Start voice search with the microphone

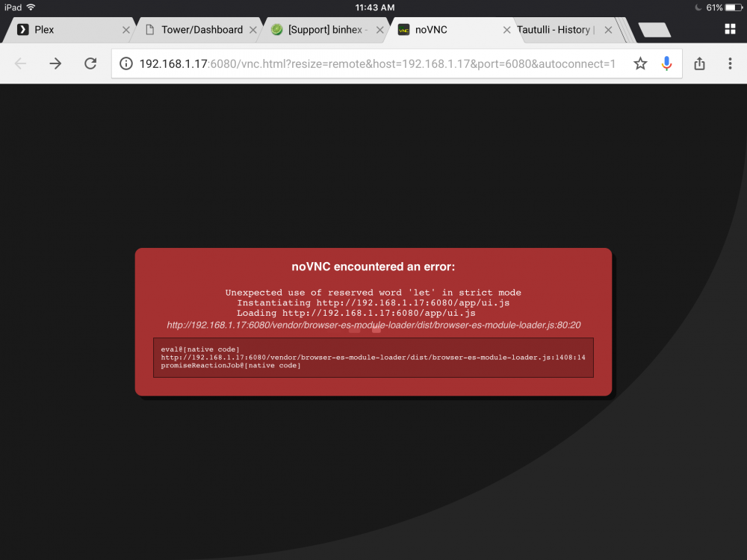666,63
